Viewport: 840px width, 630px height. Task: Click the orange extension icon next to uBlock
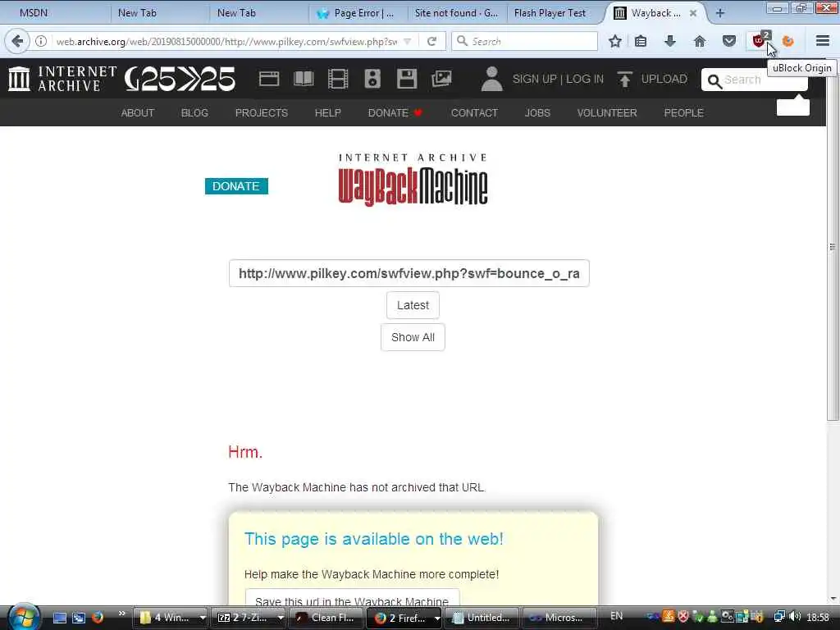788,41
